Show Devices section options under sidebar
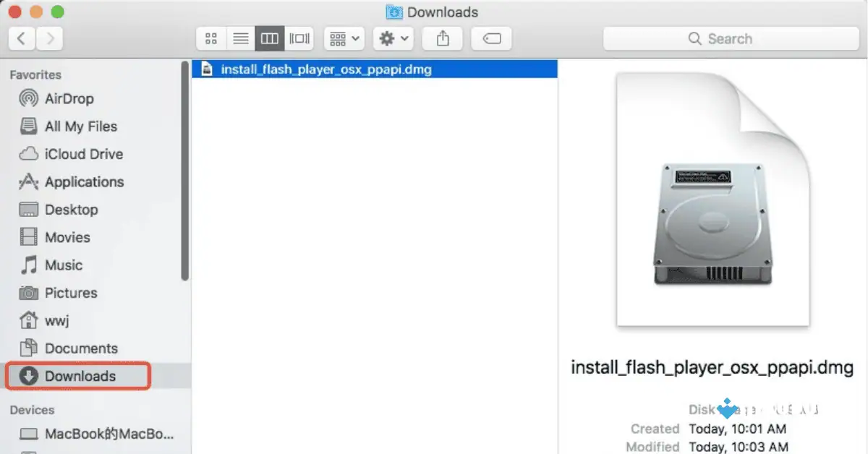The image size is (868, 454). pos(32,410)
